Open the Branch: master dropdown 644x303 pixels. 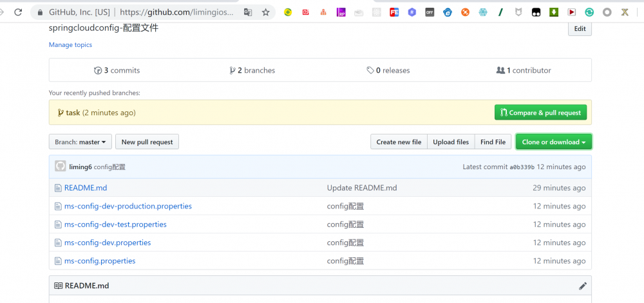80,142
